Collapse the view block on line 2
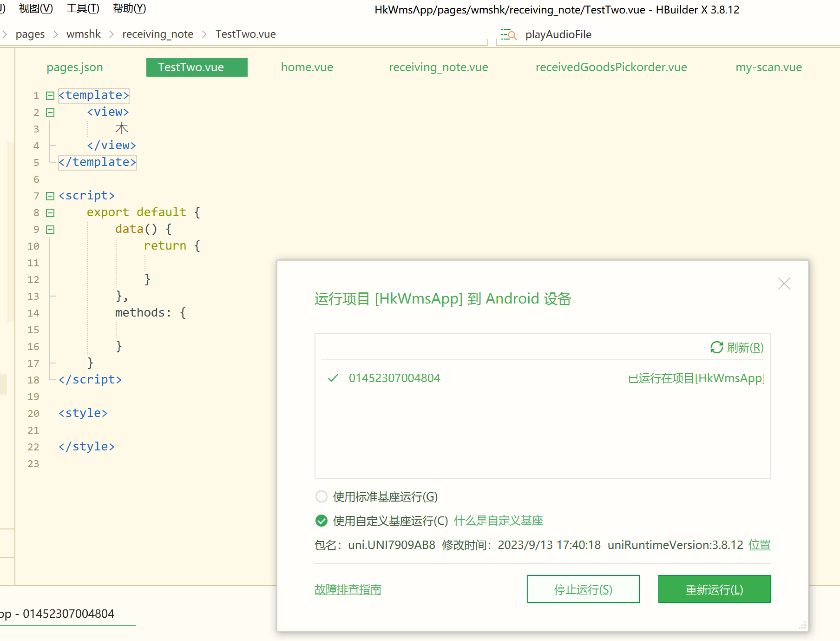This screenshot has width=840, height=641. (50, 112)
